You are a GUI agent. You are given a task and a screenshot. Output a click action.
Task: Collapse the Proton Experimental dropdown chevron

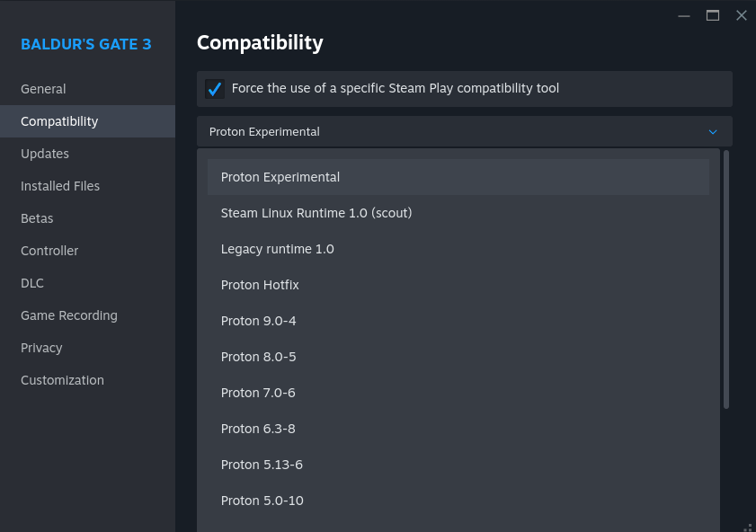(x=713, y=132)
